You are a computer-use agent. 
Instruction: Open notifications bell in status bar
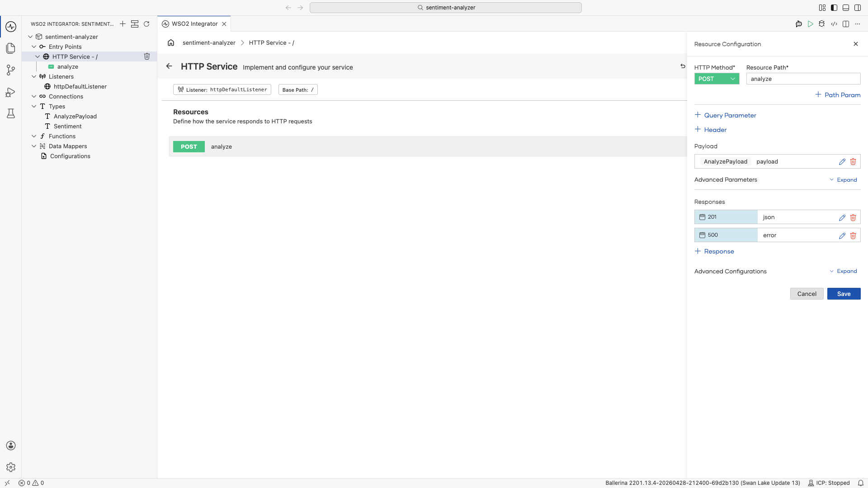pos(861,483)
